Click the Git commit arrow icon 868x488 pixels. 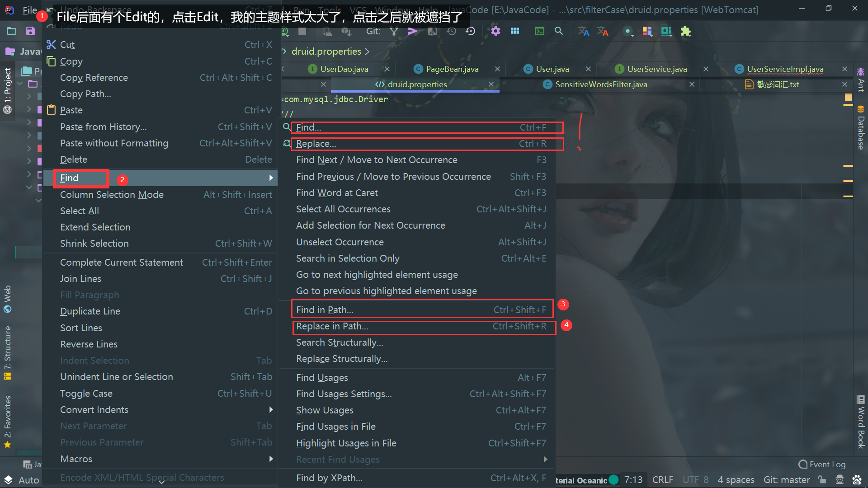click(413, 31)
